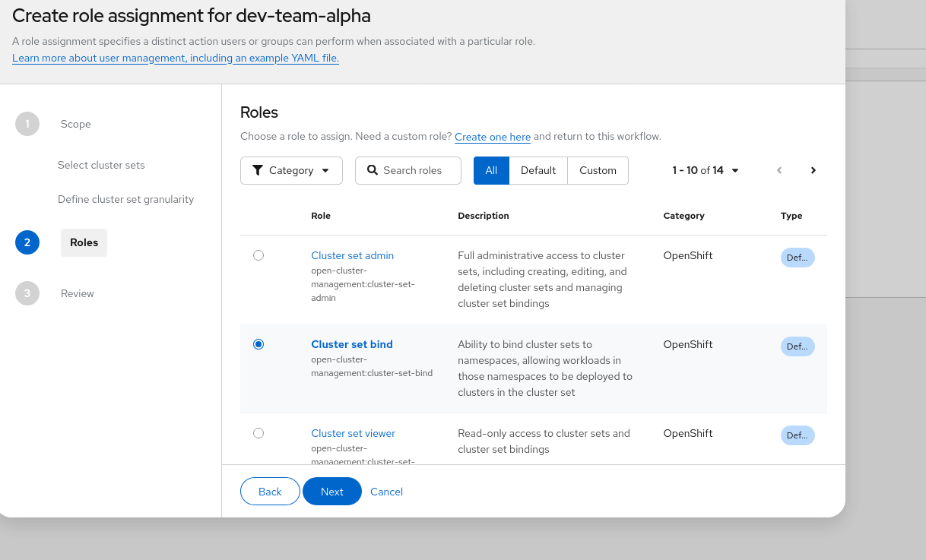This screenshot has width=926, height=560.
Task: Go to previous page of roles
Action: coord(779,170)
